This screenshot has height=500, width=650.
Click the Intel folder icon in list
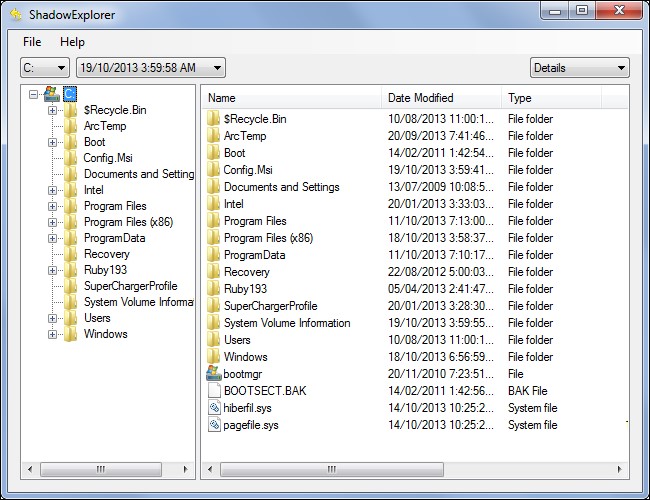click(x=213, y=204)
